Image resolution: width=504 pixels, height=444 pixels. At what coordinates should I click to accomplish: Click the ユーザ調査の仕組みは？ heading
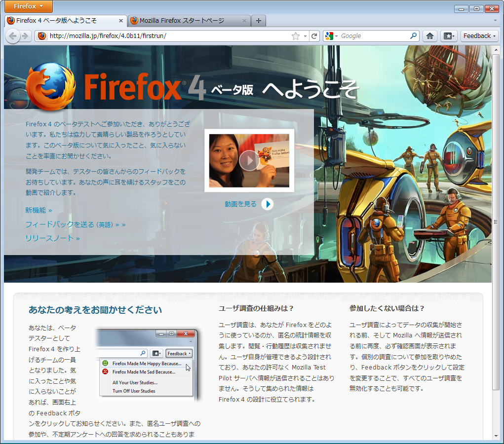pyautogui.click(x=256, y=308)
